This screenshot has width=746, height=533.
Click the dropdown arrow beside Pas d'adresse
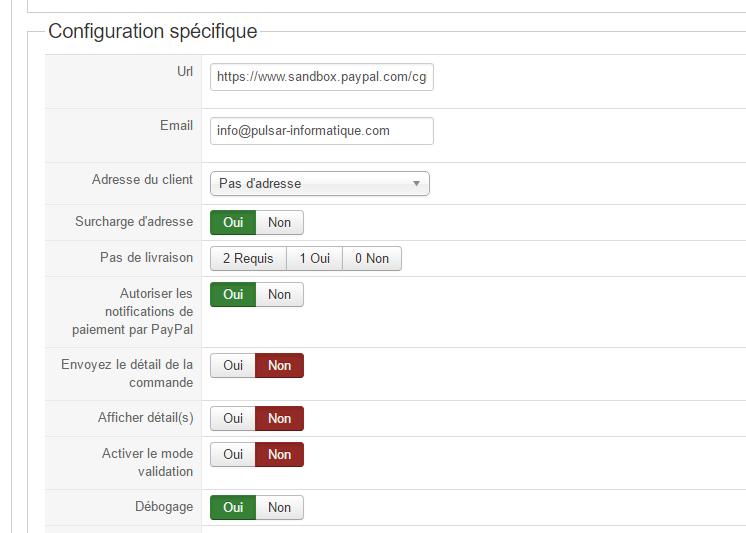point(416,184)
